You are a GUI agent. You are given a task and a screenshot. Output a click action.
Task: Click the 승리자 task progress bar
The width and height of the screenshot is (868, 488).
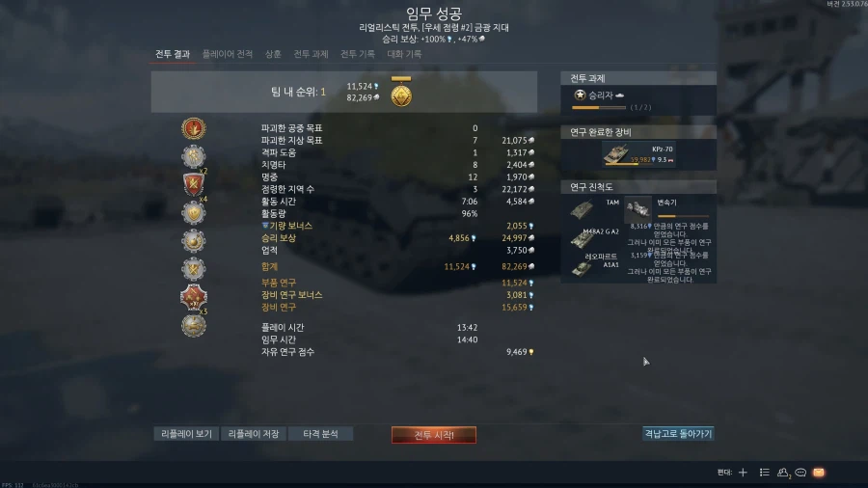pyautogui.click(x=599, y=107)
